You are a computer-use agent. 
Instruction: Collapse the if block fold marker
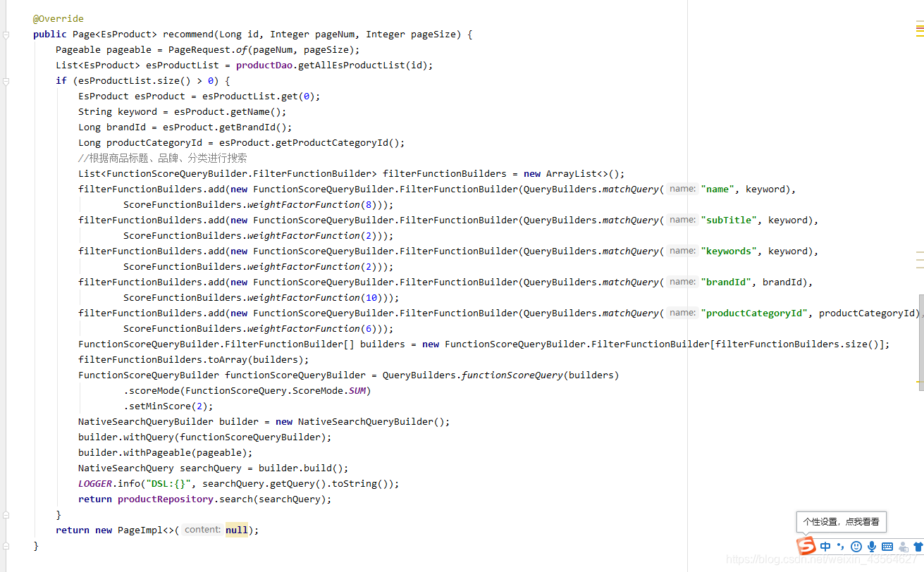[6, 81]
